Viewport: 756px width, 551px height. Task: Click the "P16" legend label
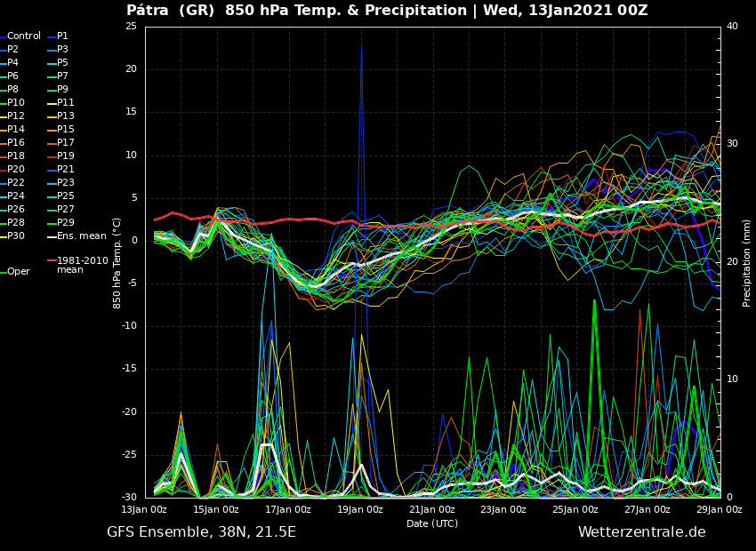coord(12,142)
